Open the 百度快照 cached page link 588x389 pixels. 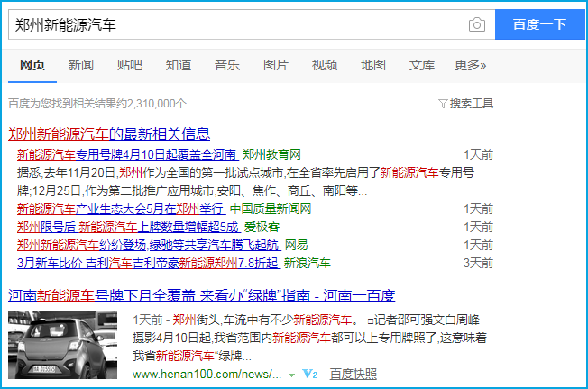click(x=354, y=374)
